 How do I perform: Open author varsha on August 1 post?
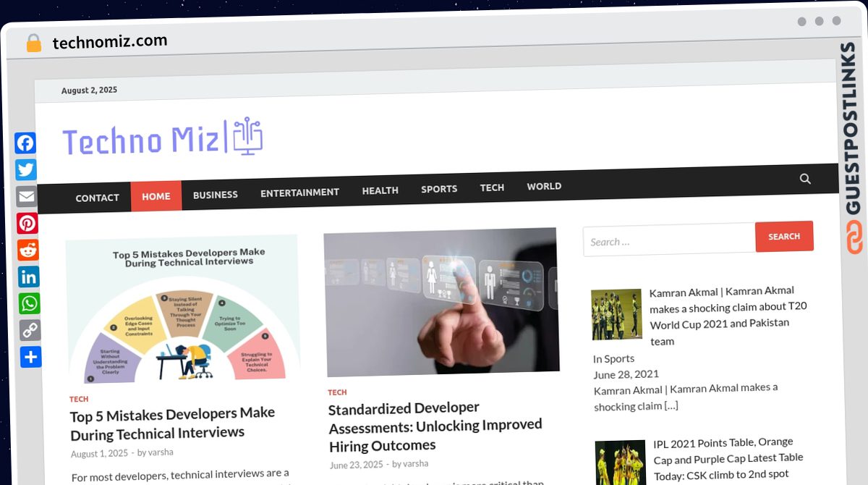pos(161,452)
